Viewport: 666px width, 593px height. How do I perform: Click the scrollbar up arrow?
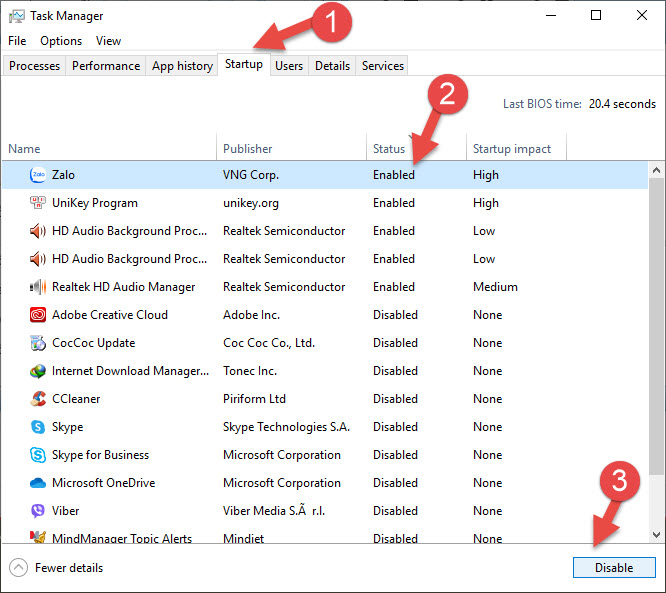656,170
